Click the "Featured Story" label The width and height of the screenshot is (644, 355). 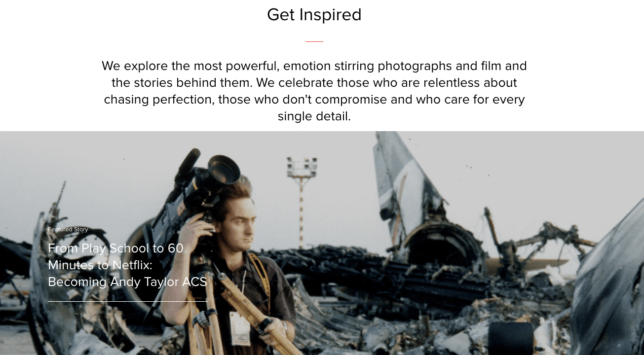click(x=68, y=229)
